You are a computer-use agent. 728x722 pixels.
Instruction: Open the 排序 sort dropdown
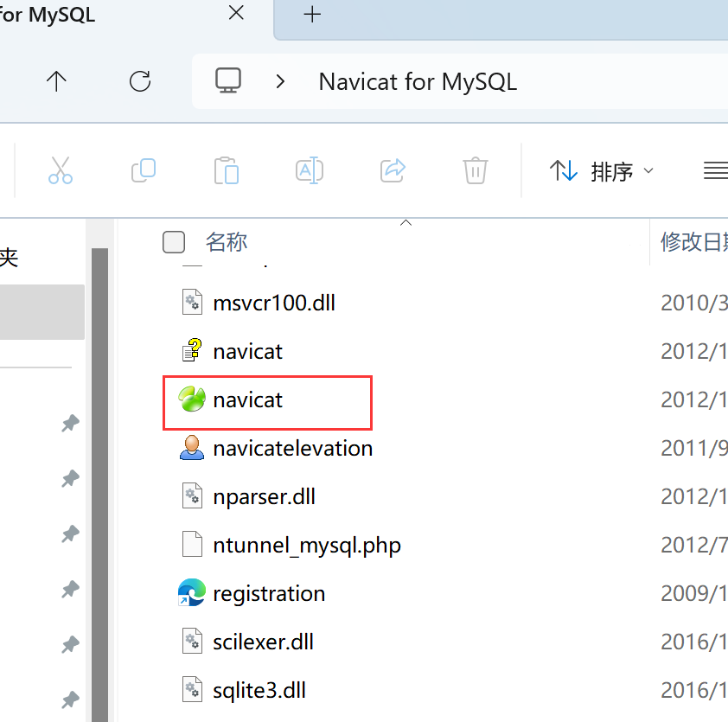point(602,171)
